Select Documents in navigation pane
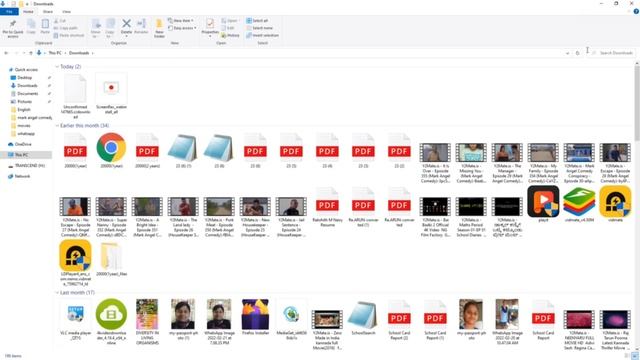Viewport: 640px width, 360px height. (27, 93)
